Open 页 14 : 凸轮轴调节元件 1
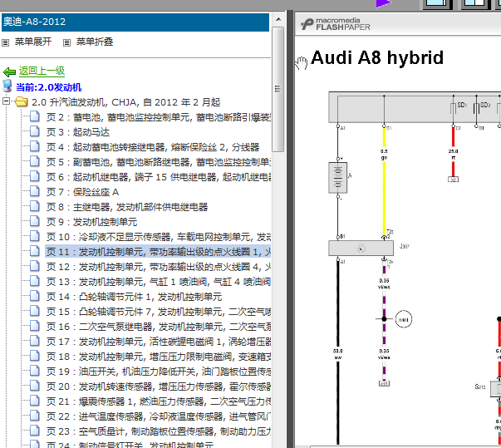 (x=134, y=297)
